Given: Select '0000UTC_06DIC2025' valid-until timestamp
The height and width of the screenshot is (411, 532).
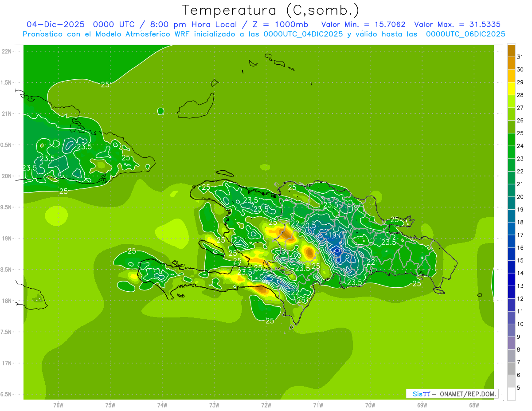Looking at the screenshot, I should (x=465, y=34).
